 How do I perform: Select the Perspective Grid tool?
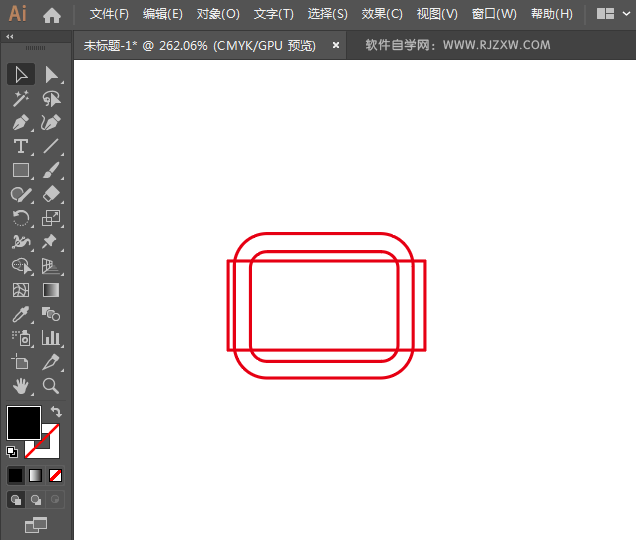51,266
